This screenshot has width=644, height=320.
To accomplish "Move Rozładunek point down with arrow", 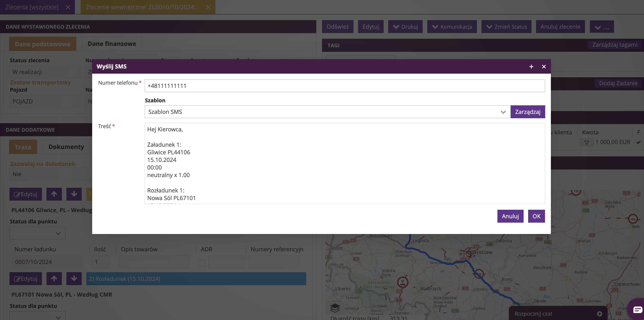I will (x=74, y=279).
